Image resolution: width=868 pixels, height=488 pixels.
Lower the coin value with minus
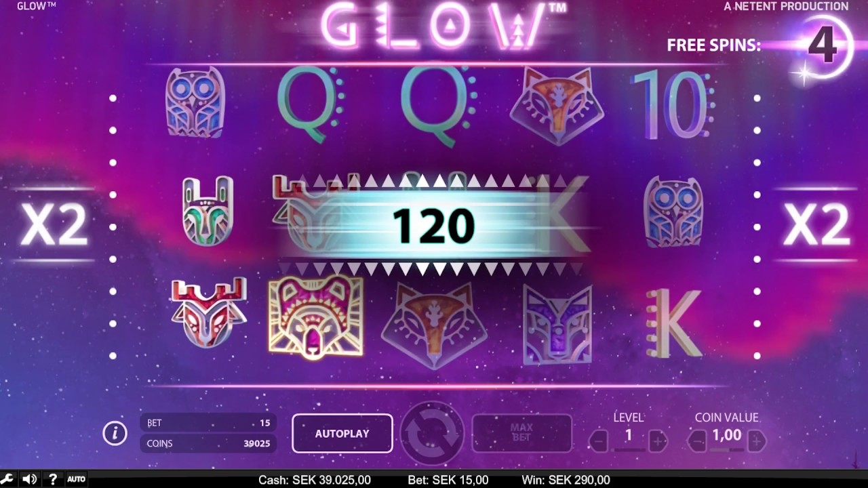coord(697,442)
